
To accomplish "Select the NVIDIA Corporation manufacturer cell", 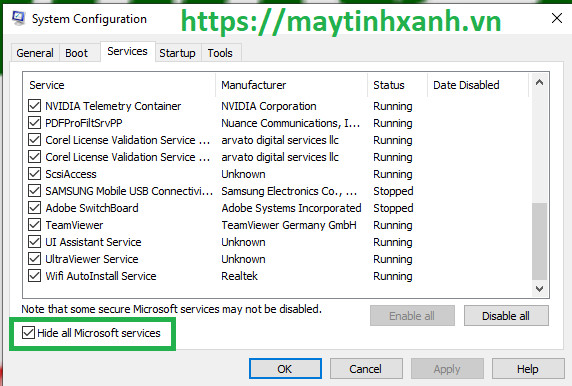I will [269, 106].
